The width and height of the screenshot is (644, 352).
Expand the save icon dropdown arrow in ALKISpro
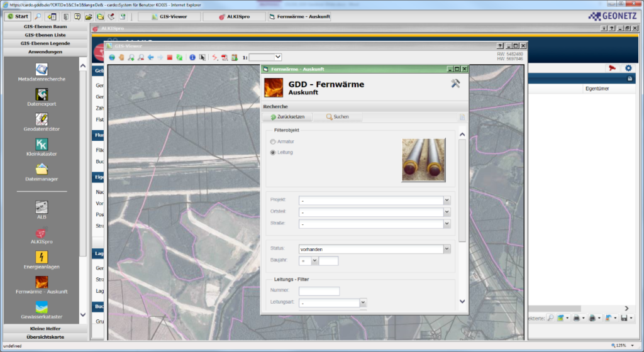point(631,318)
